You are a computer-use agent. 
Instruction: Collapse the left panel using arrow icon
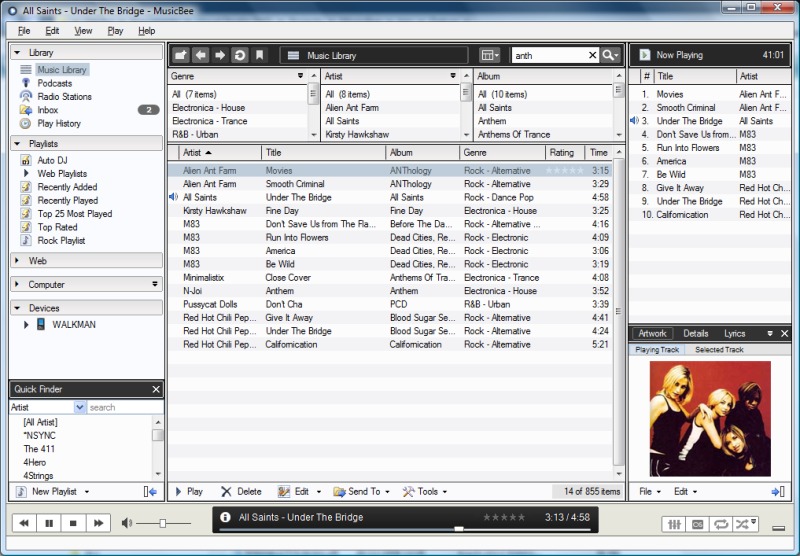tap(150, 492)
